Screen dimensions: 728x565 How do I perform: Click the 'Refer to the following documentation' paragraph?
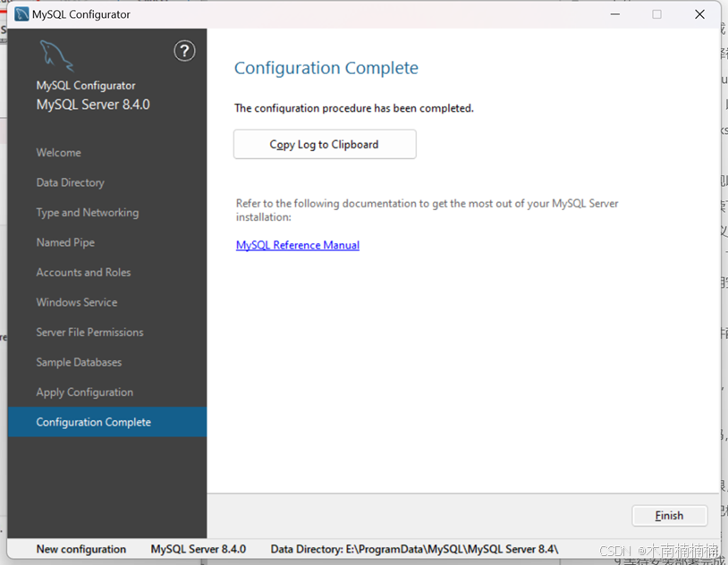click(427, 210)
